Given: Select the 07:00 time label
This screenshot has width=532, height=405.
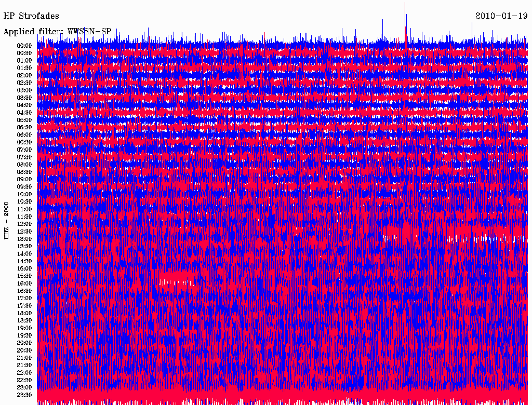Looking at the screenshot, I should click(x=24, y=150).
